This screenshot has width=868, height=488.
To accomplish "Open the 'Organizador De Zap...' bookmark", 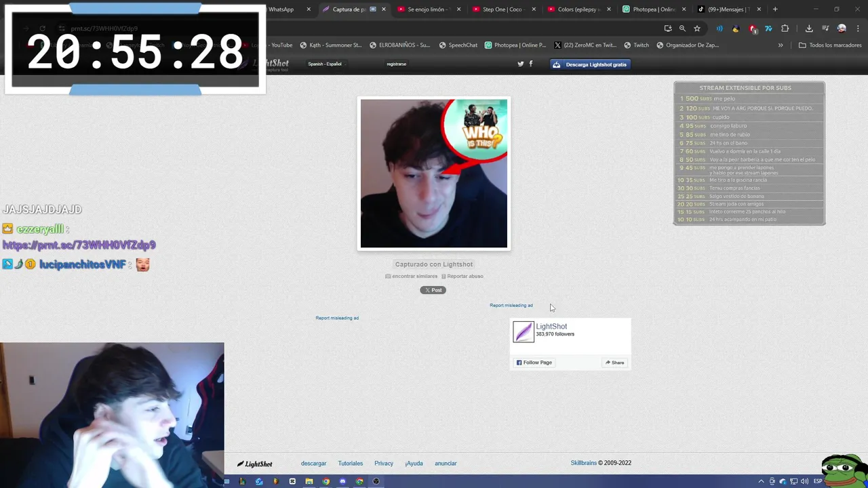I will pyautogui.click(x=688, y=45).
